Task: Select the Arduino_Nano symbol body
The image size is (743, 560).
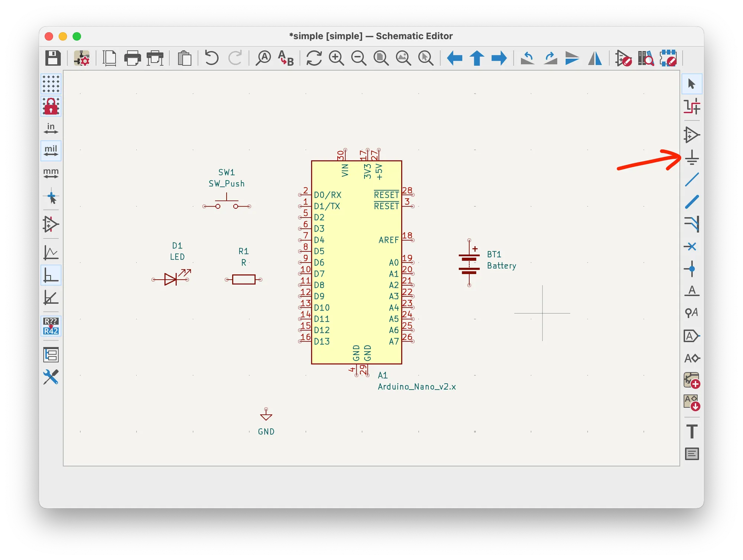Action: tap(357, 262)
